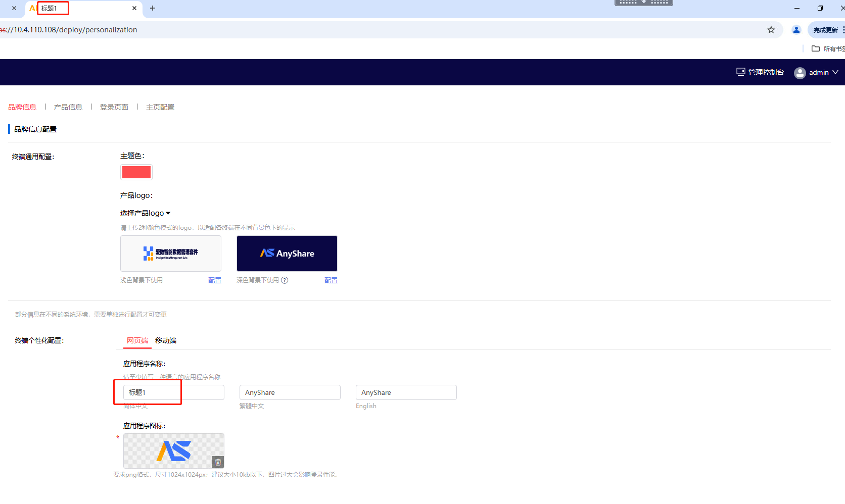845x504 pixels.
Task: Delete the application icon with trash button
Action: point(218,462)
